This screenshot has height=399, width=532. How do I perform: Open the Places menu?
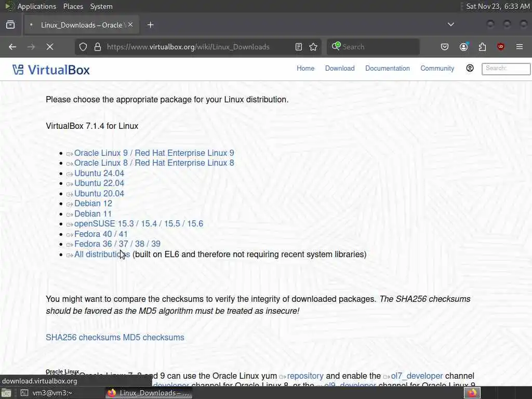73,6
